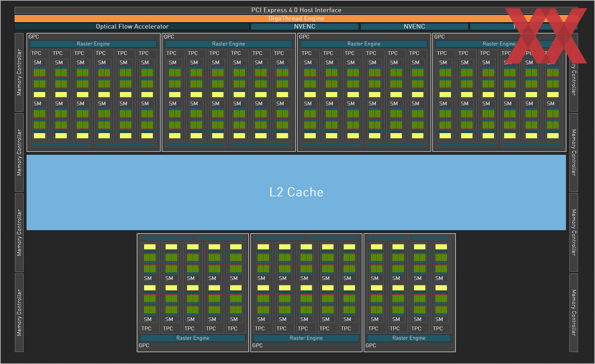
Task: Click the second-from-top Memory Controller on left edge
Action: (x=19, y=152)
